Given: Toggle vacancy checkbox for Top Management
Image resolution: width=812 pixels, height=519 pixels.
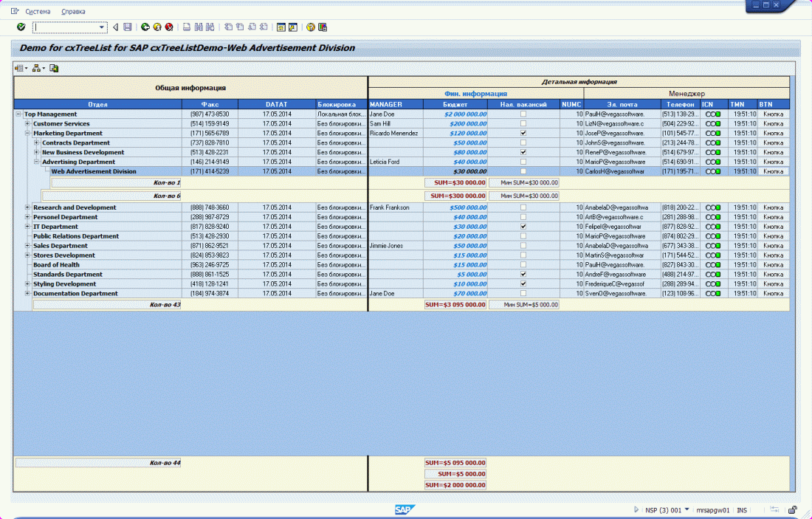Looking at the screenshot, I should coord(523,114).
